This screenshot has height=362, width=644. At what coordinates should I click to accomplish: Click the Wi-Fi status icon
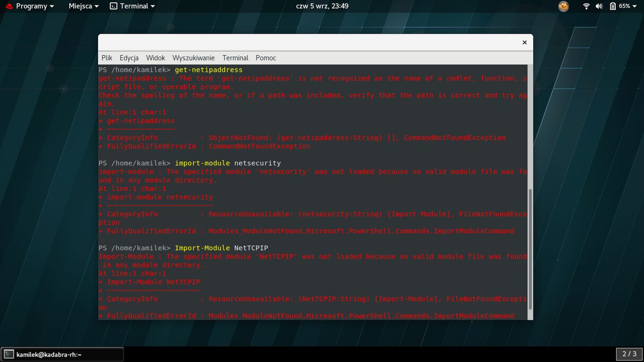[587, 6]
